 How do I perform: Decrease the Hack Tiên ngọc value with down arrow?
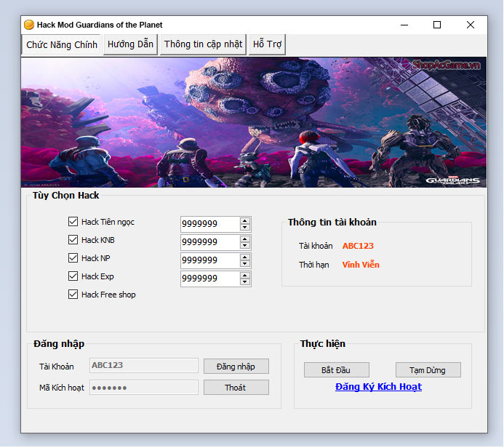[245, 227]
